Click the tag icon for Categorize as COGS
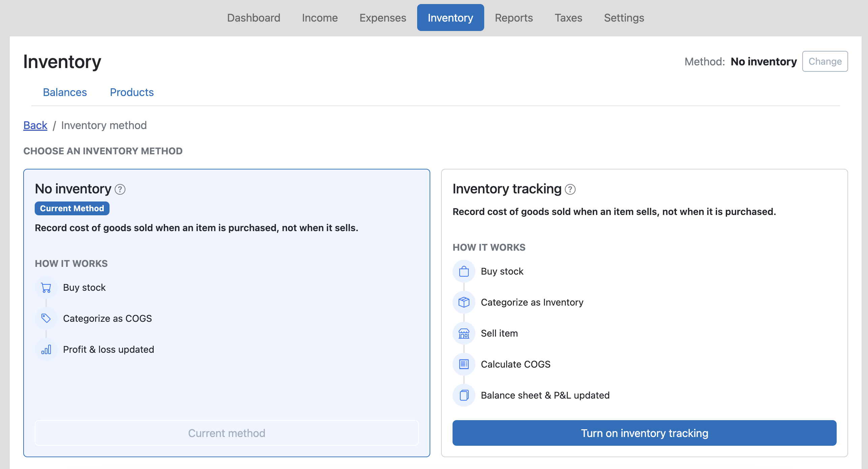The width and height of the screenshot is (868, 469). [46, 318]
